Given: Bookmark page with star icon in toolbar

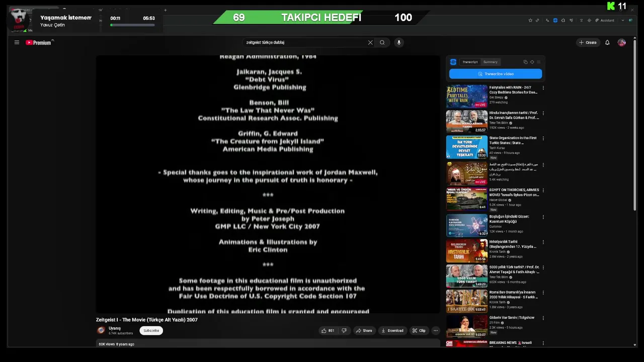Looking at the screenshot, I should pos(530,21).
